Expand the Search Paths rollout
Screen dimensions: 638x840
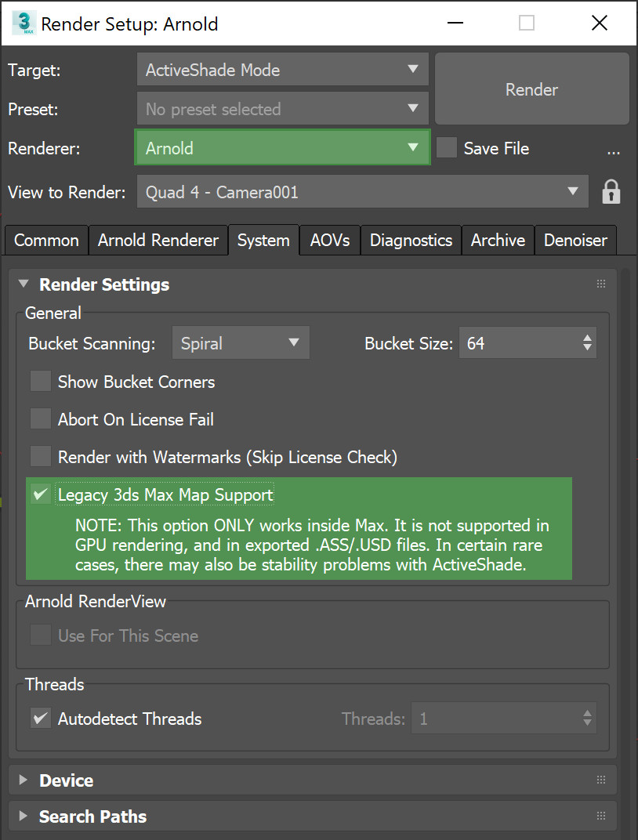point(24,816)
